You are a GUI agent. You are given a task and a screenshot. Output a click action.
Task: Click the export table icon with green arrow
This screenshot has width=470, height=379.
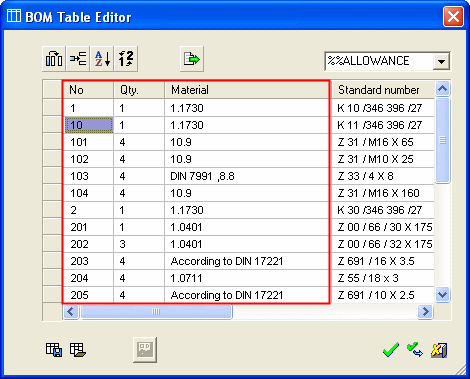[x=192, y=59]
